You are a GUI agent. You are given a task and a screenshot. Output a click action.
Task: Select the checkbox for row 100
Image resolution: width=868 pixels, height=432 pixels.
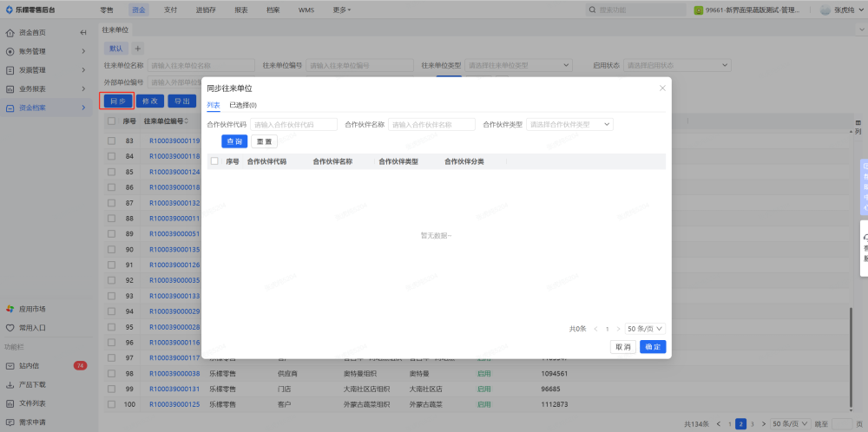click(111, 404)
